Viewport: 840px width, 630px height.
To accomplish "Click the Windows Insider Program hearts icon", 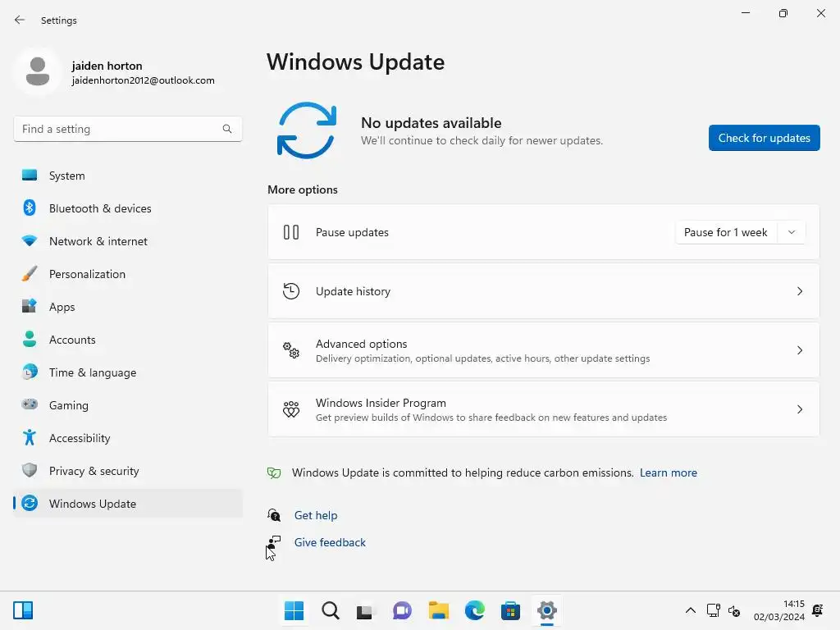I will [291, 409].
